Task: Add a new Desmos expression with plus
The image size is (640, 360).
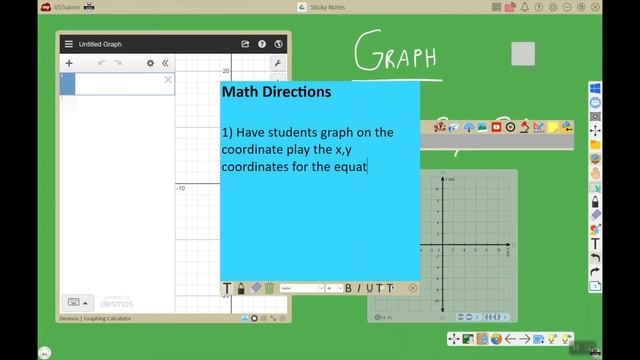Action: tap(69, 63)
